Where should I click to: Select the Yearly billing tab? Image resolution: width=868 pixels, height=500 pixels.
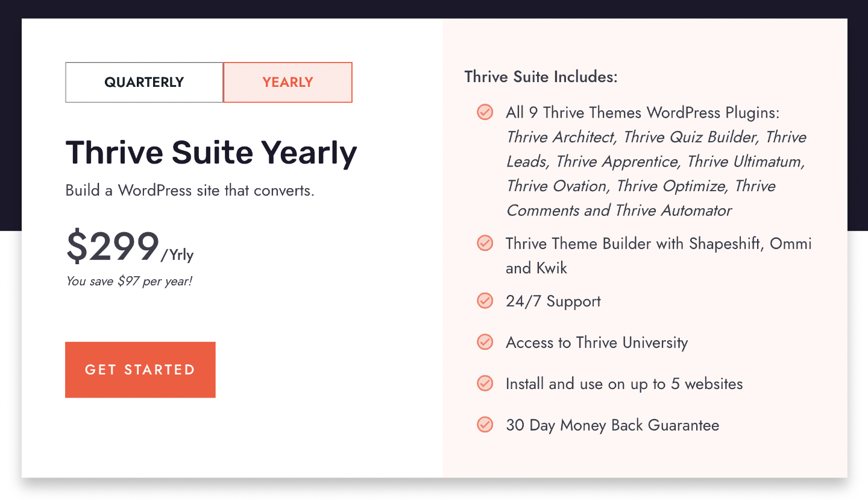coord(288,83)
